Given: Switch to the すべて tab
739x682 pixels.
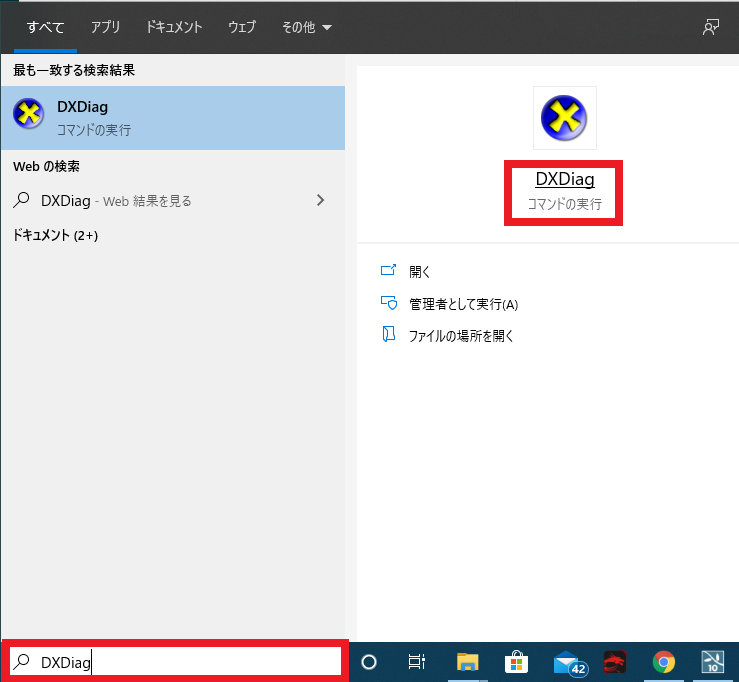Looking at the screenshot, I should [45, 27].
